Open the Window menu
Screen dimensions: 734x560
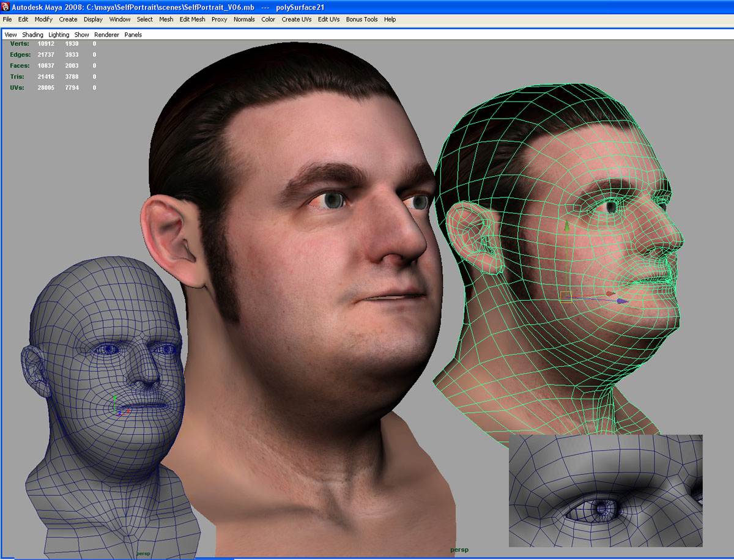point(120,20)
